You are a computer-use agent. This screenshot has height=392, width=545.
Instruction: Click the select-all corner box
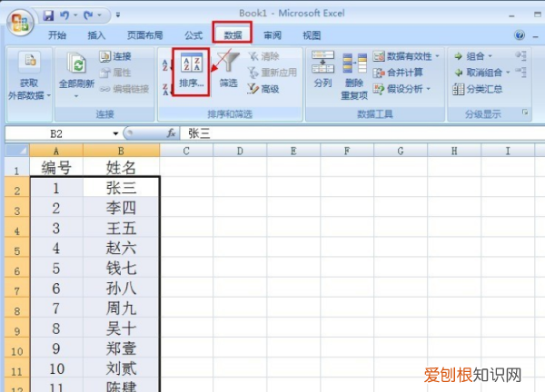pyautogui.click(x=17, y=151)
